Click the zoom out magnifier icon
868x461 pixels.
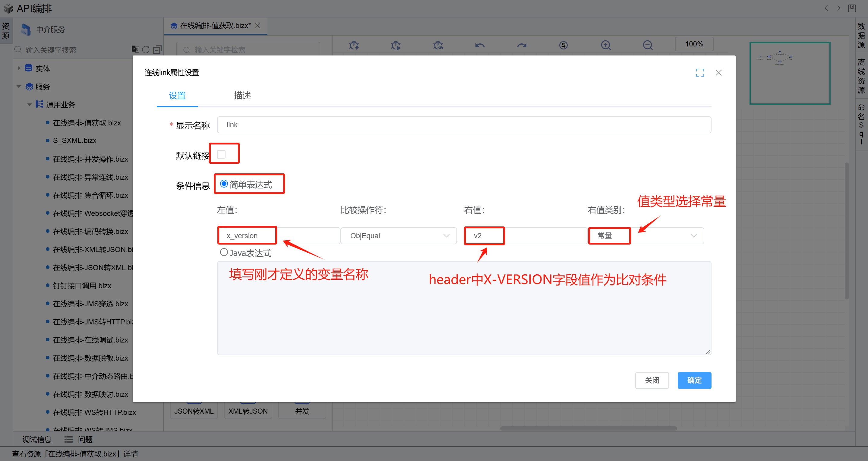pos(647,45)
